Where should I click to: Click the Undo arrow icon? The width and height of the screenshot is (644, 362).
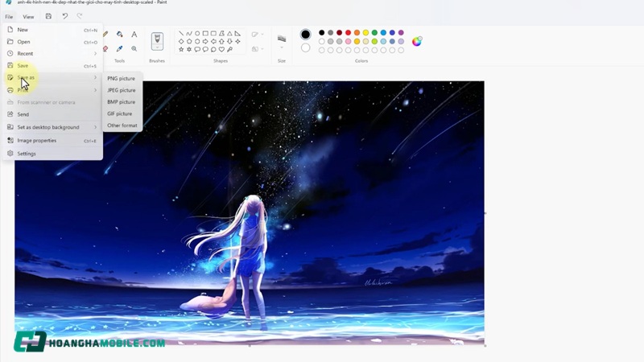tap(65, 16)
